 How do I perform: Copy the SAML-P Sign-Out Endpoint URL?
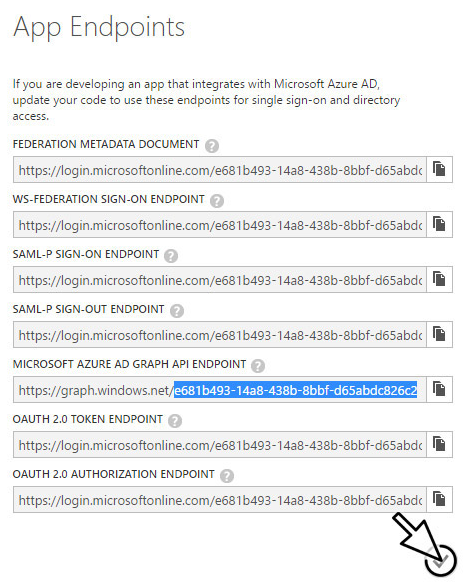(440, 334)
